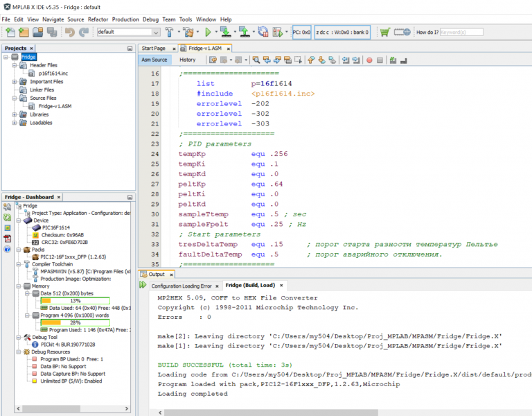Collapse Debug Resources node in Dashboard
The height and width of the screenshot is (416, 532).
pos(19,352)
